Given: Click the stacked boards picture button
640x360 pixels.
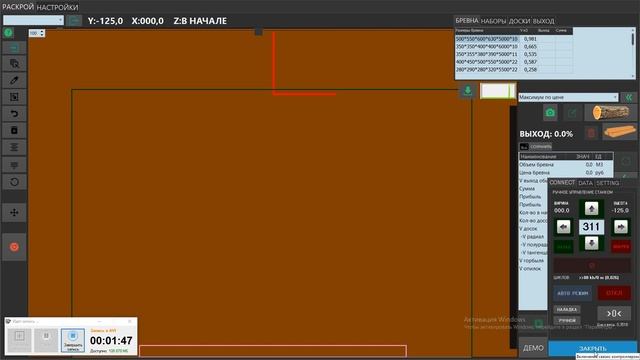Looking at the screenshot, I should pyautogui.click(x=620, y=132).
